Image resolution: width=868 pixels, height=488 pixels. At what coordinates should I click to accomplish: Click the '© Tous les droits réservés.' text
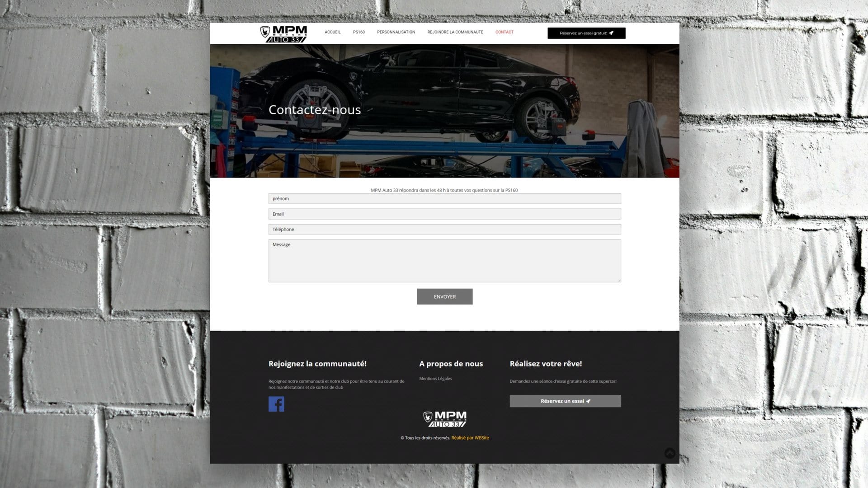[x=425, y=438]
